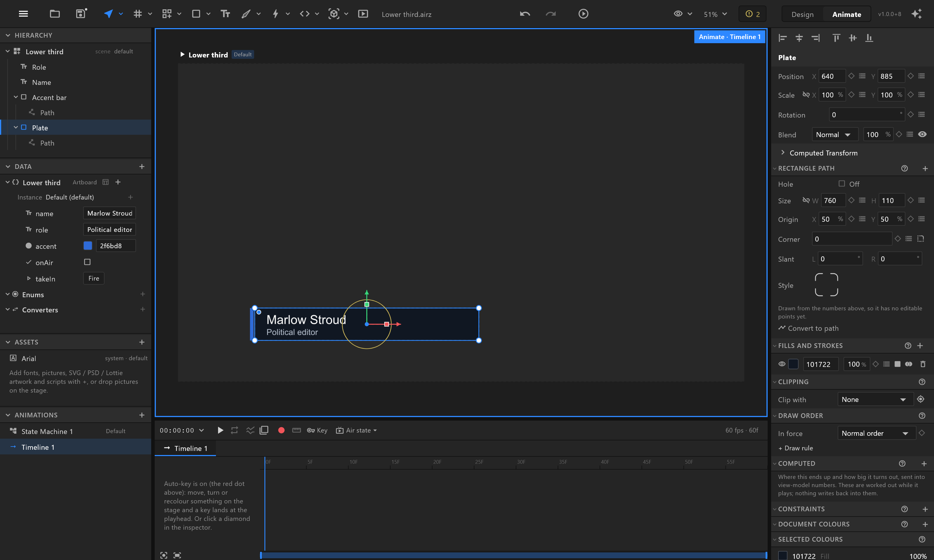The image size is (934, 560).
Task: Click the Clip with target picker icon
Action: point(921,399)
